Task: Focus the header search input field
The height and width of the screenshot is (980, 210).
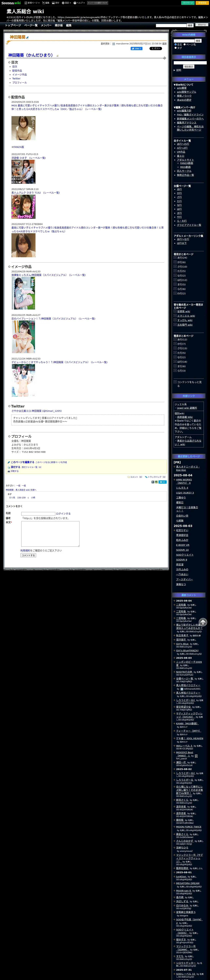Action: click(171, 25)
